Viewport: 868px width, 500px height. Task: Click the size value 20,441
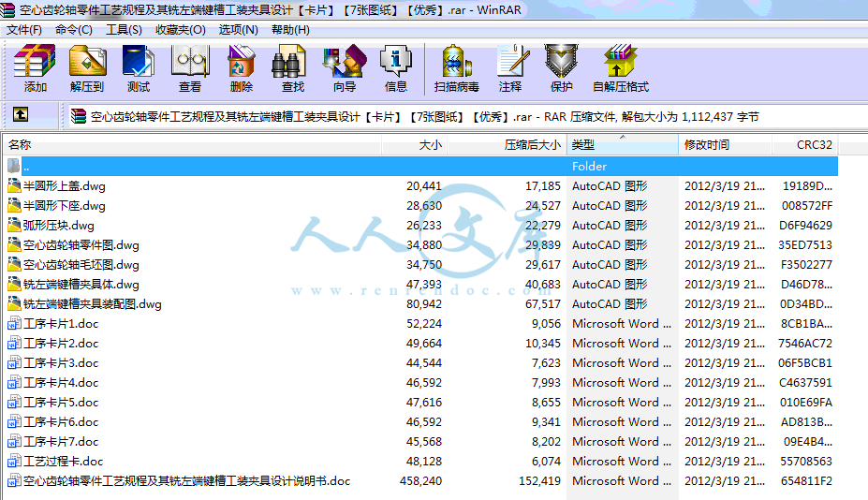[424, 185]
